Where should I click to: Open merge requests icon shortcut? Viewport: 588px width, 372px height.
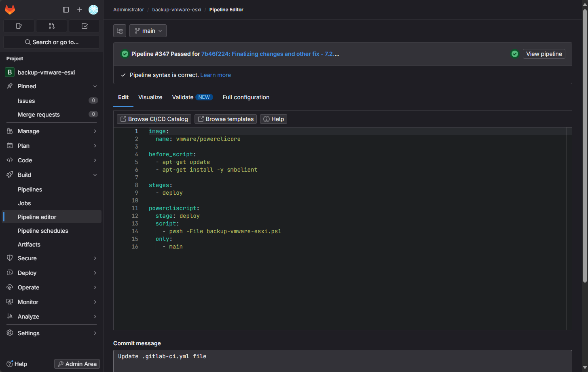pyautogui.click(x=52, y=26)
